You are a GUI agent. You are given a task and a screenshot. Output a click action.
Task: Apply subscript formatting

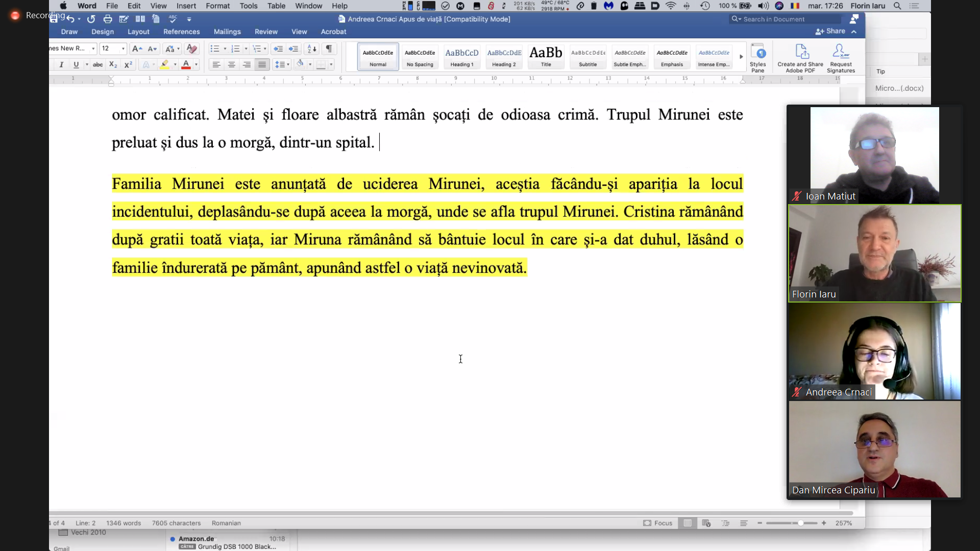[x=113, y=65]
